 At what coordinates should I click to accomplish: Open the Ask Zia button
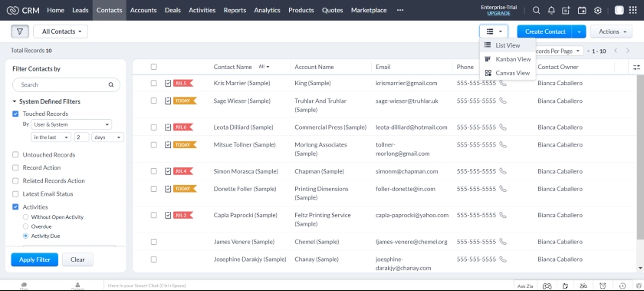coord(525,286)
